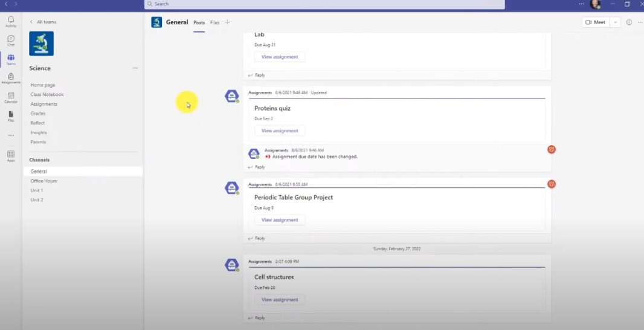Open the Chat icon in sidebar
Viewport: 644px width, 330px height.
click(11, 40)
